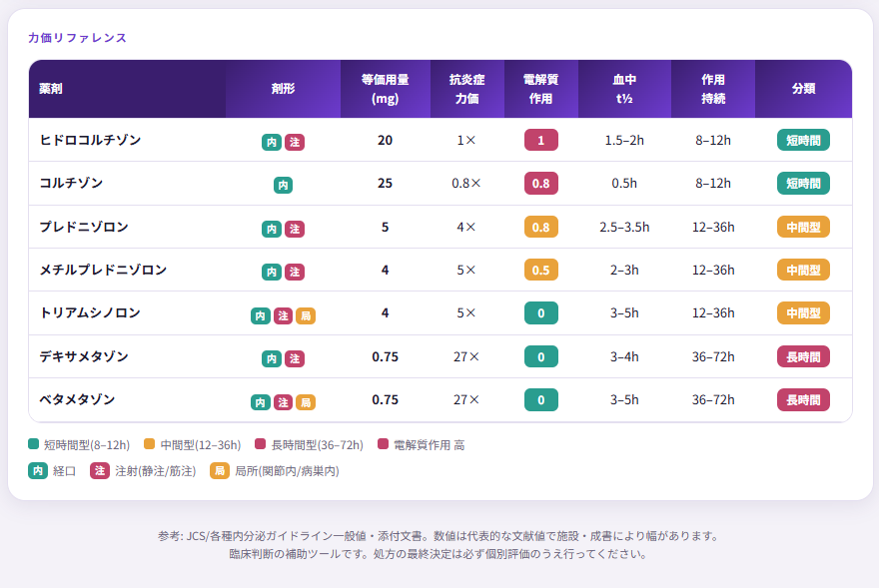Click electrolyte badge 0 for トリアムシノロン
Viewport: 879px width, 588px height.
[541, 313]
